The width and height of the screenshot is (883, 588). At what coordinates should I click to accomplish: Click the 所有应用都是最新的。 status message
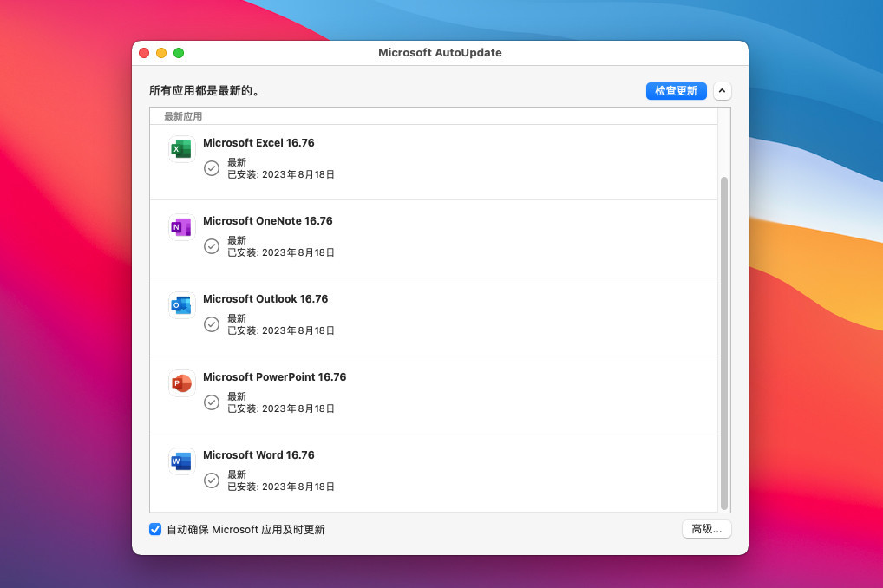[x=206, y=91]
